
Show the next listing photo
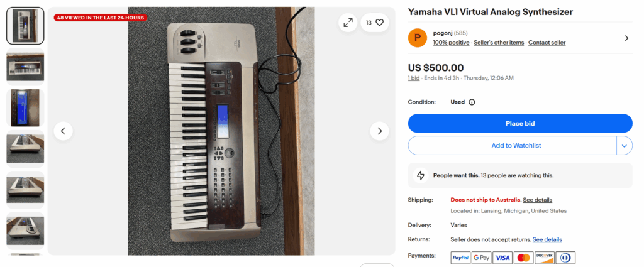379,131
